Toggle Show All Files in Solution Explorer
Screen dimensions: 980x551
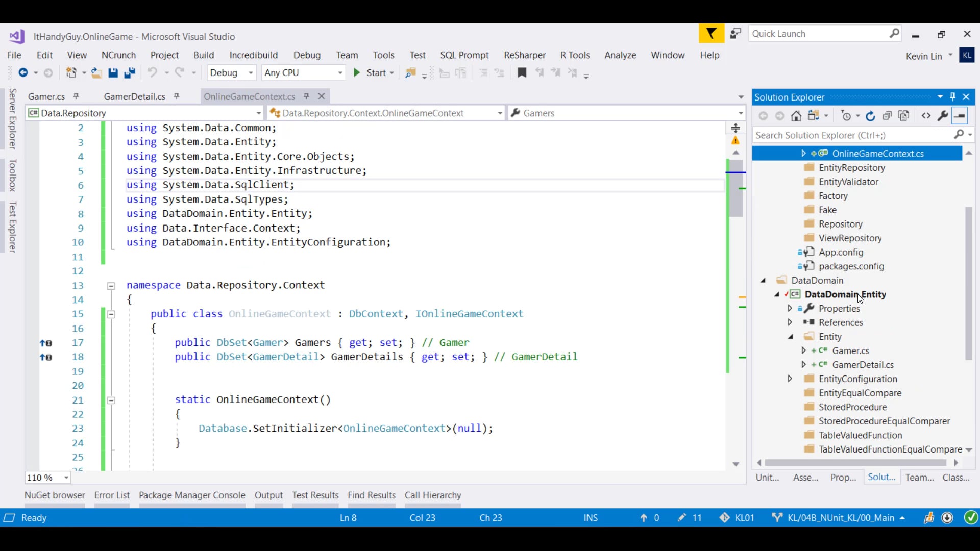click(904, 116)
